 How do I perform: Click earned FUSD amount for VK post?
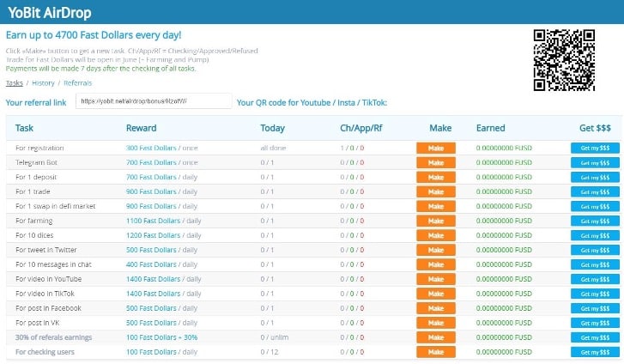click(x=504, y=323)
